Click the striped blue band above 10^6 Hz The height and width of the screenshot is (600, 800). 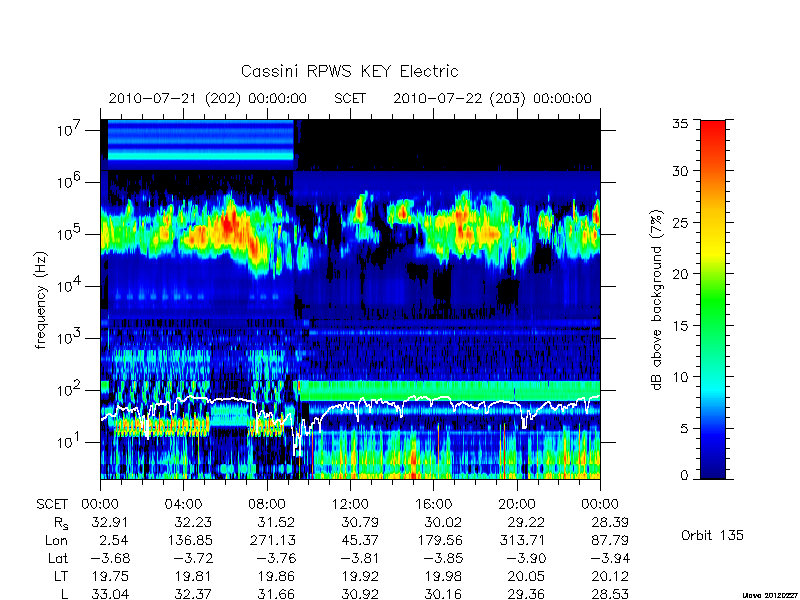point(201,140)
